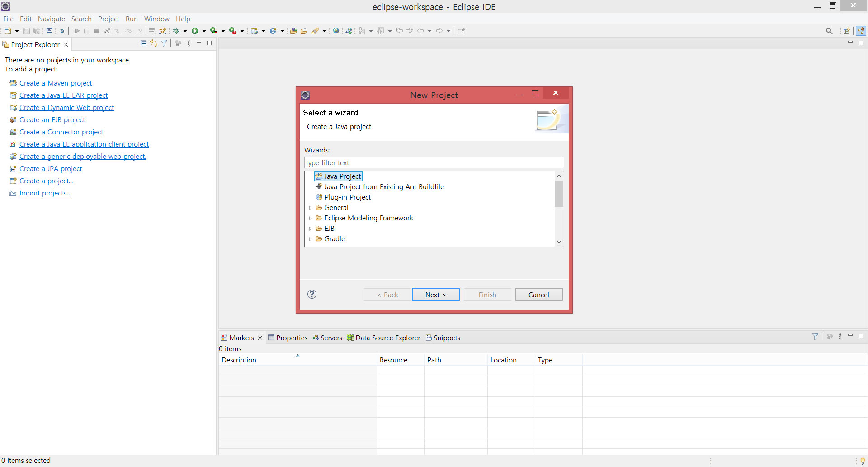Image resolution: width=868 pixels, height=467 pixels.
Task: Click the Forward navigation arrow in toolbar
Action: click(x=439, y=31)
